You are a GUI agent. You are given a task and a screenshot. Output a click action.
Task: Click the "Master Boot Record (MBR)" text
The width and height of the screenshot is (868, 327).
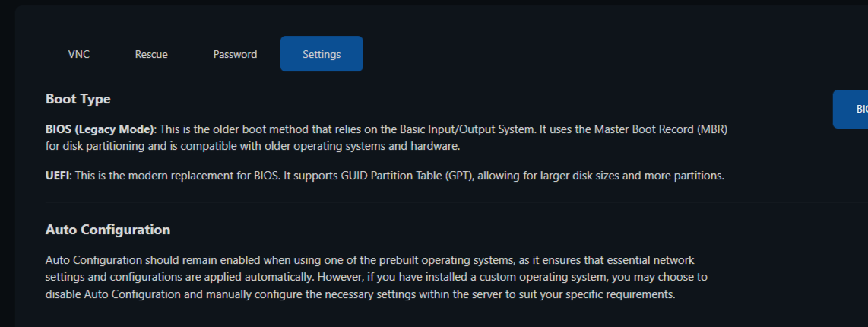[664, 129]
